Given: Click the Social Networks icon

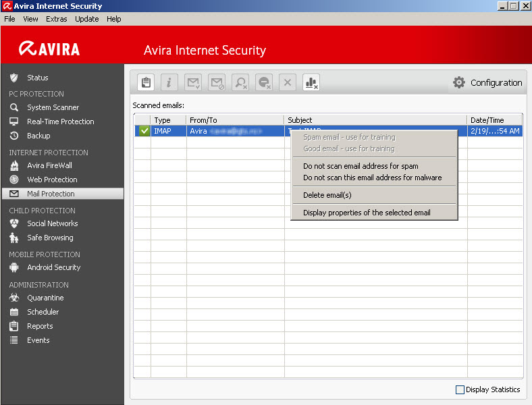Looking at the screenshot, I should tap(14, 223).
